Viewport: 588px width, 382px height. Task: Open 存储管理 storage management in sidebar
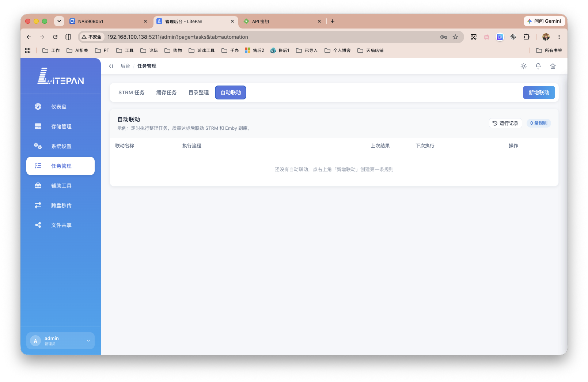[60, 126]
